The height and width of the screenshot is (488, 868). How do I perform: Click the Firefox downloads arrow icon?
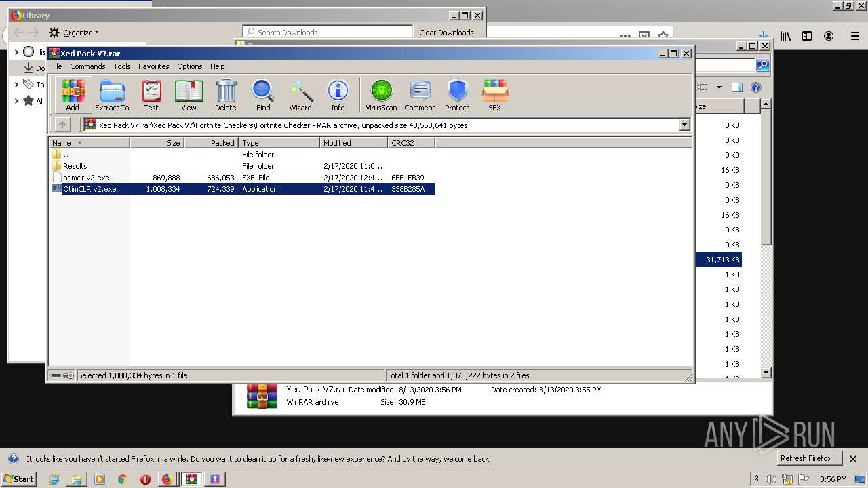click(764, 35)
